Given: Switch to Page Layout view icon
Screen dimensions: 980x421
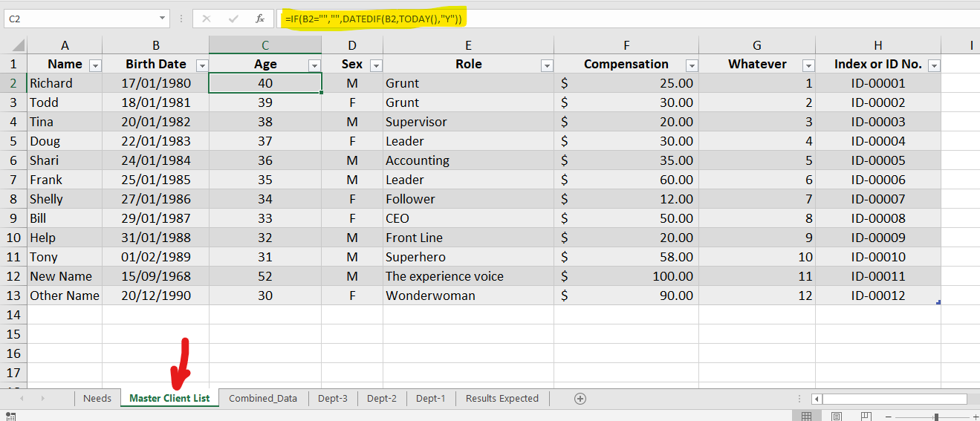Looking at the screenshot, I should [837, 417].
